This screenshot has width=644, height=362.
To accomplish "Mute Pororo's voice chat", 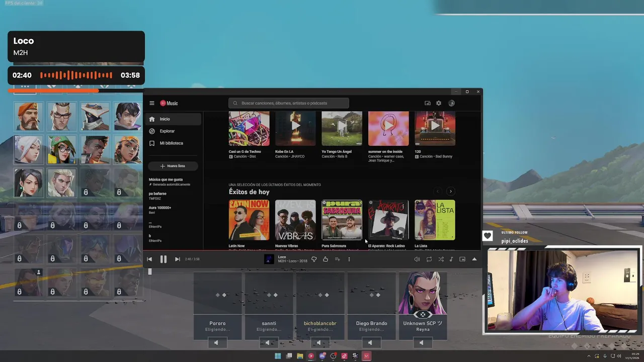I will (216, 343).
